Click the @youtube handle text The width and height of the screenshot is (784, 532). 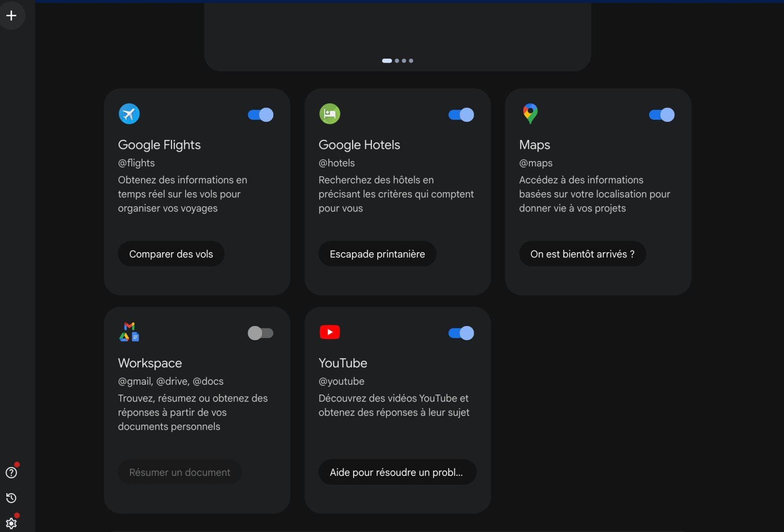tap(341, 381)
